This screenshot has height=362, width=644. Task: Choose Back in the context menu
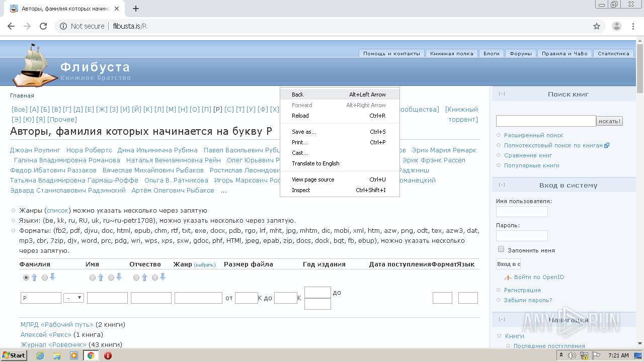point(340,95)
